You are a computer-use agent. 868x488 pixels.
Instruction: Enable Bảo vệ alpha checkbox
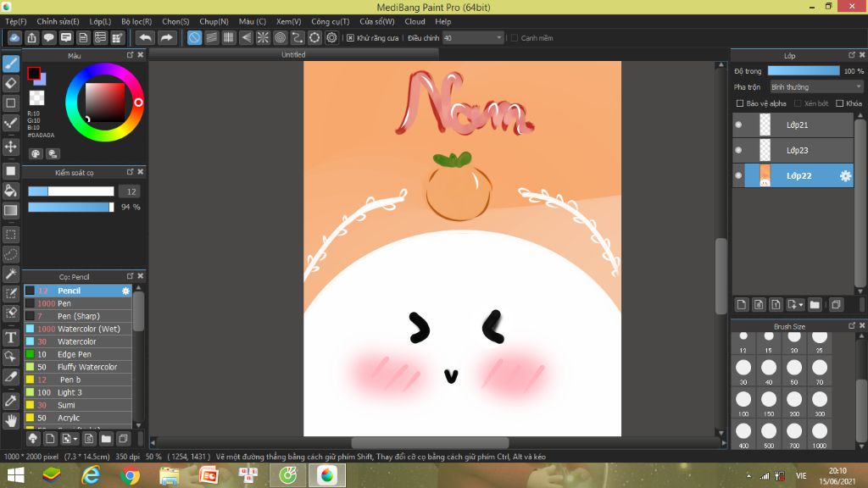tap(739, 103)
